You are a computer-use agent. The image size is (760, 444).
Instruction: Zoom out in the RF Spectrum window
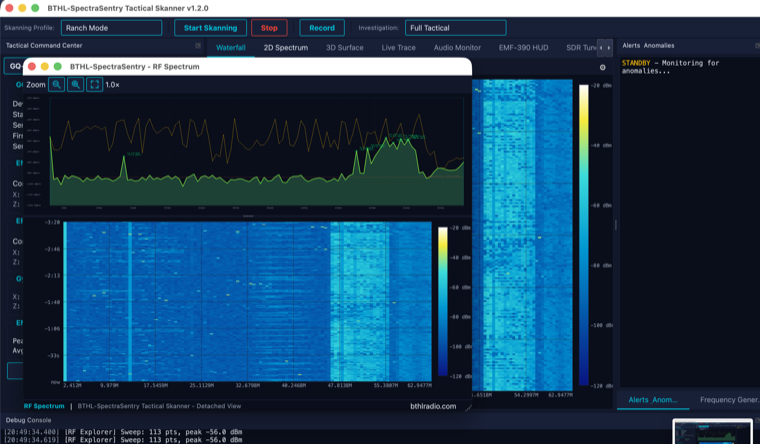[57, 84]
